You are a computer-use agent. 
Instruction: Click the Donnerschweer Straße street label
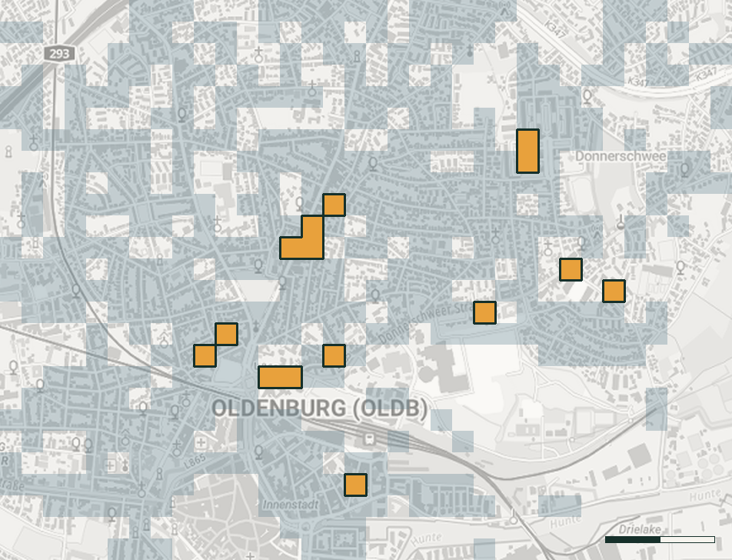[426, 323]
